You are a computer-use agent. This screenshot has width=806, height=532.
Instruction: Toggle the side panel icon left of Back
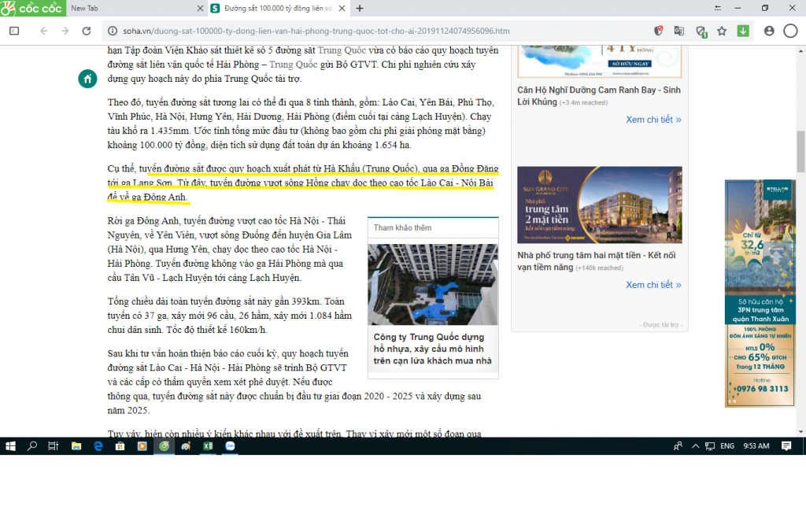pos(14,31)
